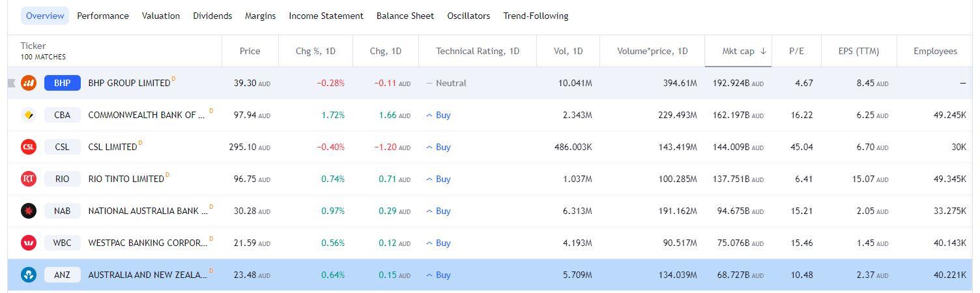Switch to the Performance tab

click(x=103, y=16)
